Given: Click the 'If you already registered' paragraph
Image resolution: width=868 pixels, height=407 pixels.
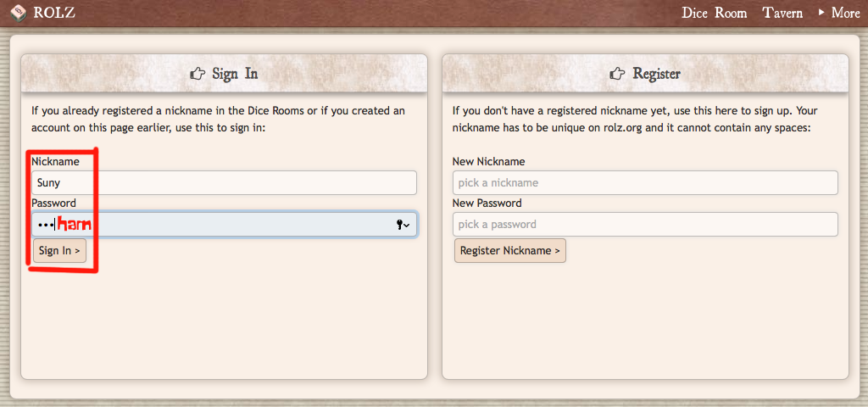Looking at the screenshot, I should pyautogui.click(x=218, y=119).
